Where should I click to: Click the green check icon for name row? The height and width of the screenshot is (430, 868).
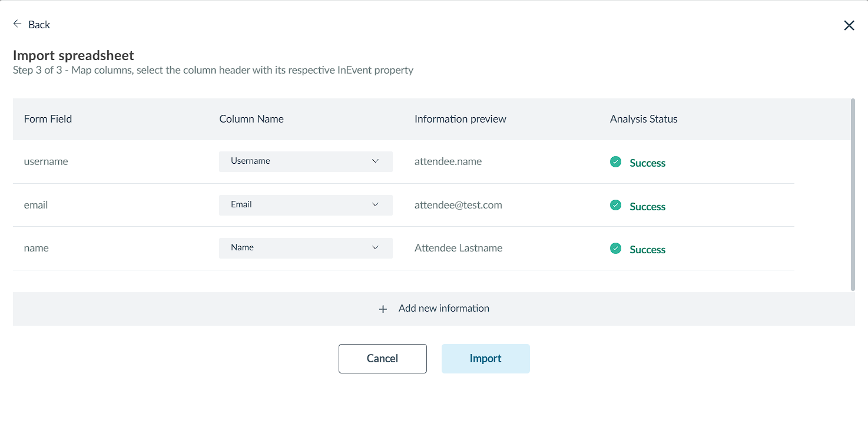(x=615, y=248)
